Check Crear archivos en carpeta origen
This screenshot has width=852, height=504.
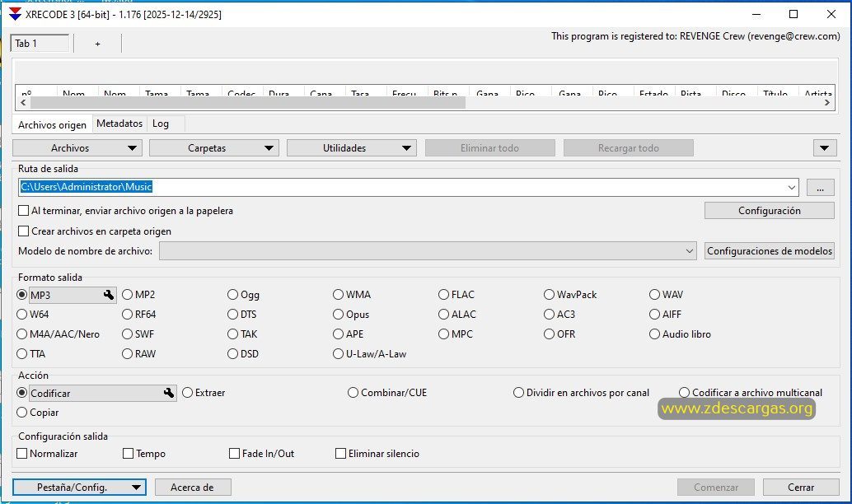[x=23, y=231]
